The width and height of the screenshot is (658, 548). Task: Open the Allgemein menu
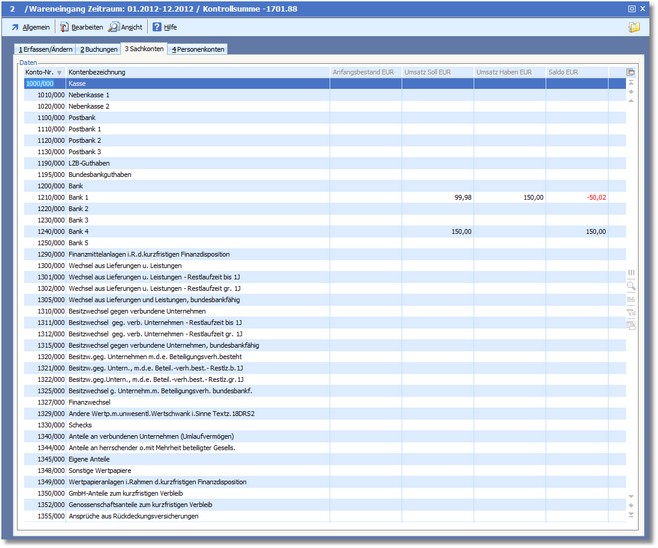30,27
